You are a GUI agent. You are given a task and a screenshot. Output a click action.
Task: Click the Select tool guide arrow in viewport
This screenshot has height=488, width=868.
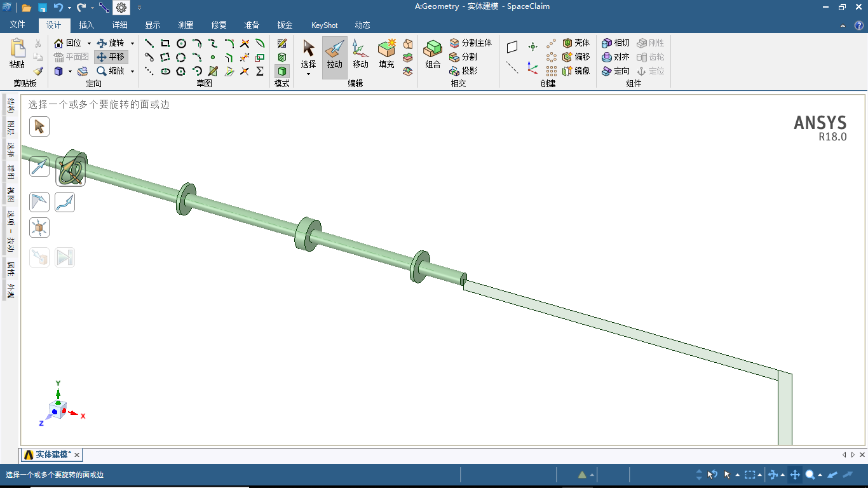point(39,126)
